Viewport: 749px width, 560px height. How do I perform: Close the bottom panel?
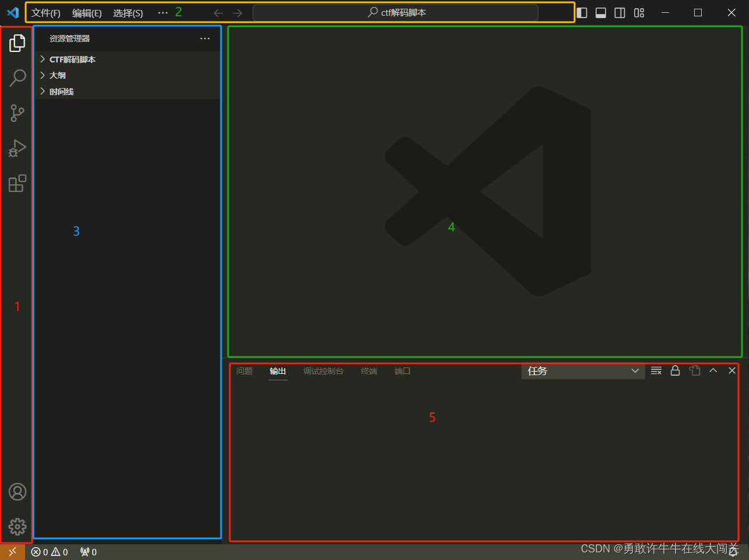[732, 370]
